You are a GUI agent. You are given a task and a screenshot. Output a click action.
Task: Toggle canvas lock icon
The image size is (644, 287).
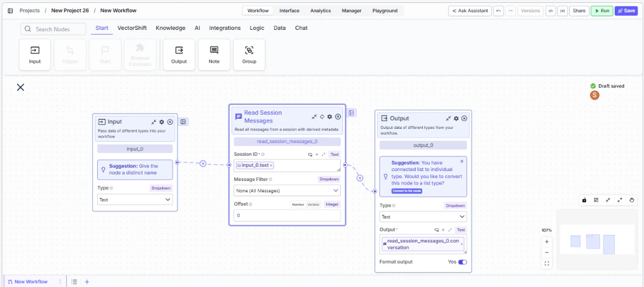tap(584, 200)
